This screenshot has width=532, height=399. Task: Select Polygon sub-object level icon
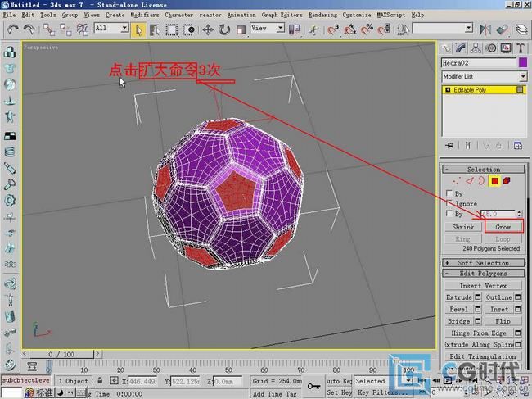point(494,181)
